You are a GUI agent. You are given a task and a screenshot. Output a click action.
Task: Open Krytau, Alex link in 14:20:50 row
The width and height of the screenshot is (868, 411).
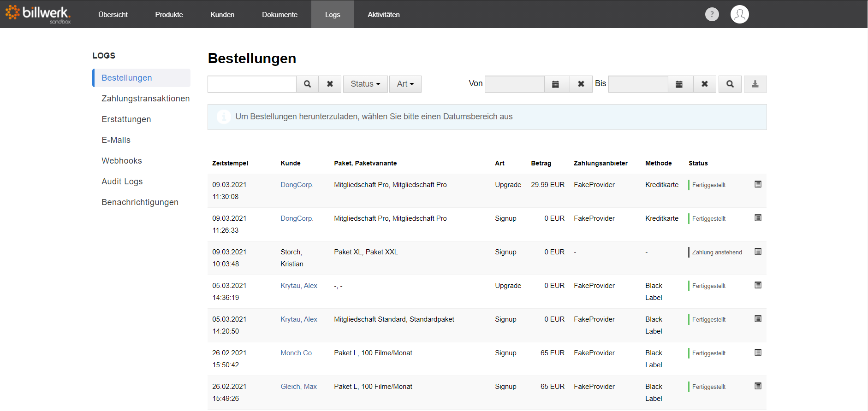point(299,319)
